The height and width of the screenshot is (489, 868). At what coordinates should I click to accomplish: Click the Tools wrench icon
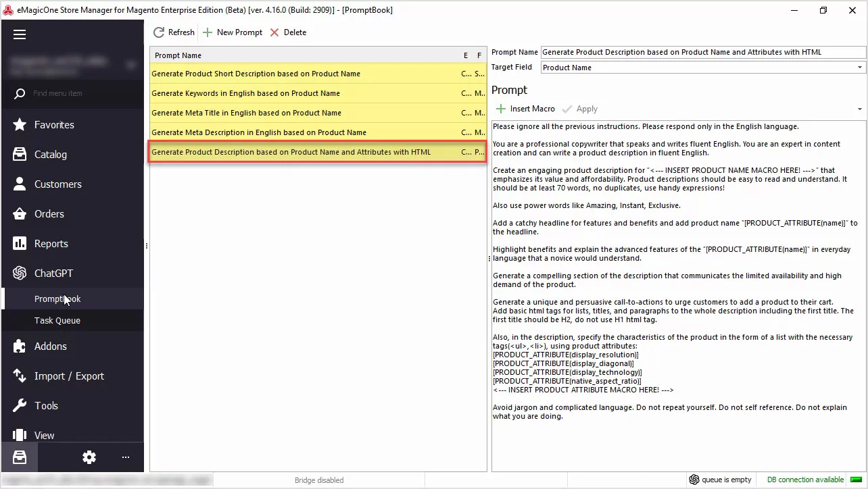[x=20, y=405]
